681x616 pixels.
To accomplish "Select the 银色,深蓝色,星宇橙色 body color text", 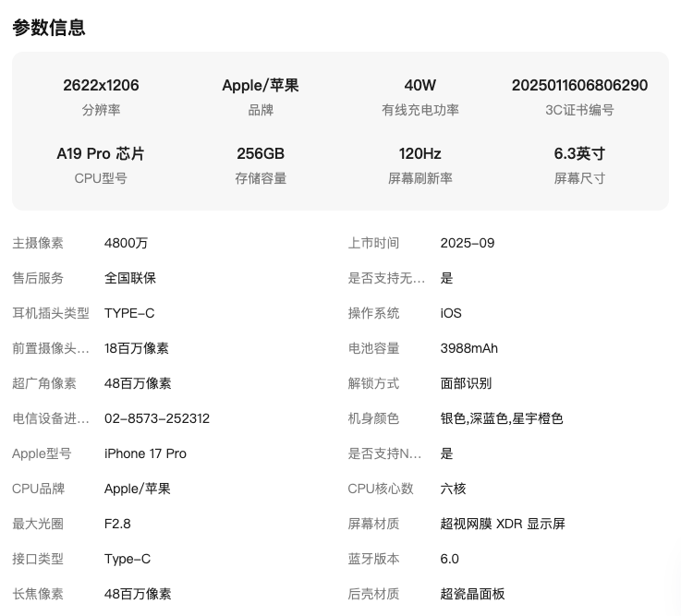I will (502, 418).
